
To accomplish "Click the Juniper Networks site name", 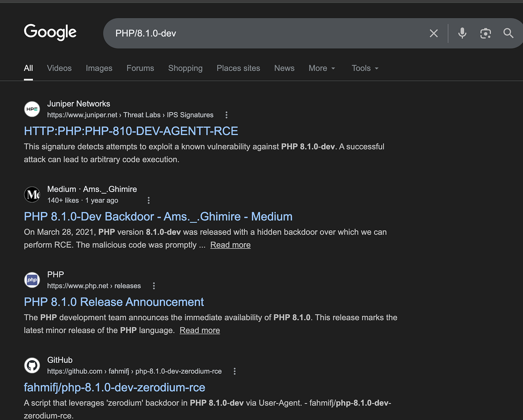I will click(79, 104).
